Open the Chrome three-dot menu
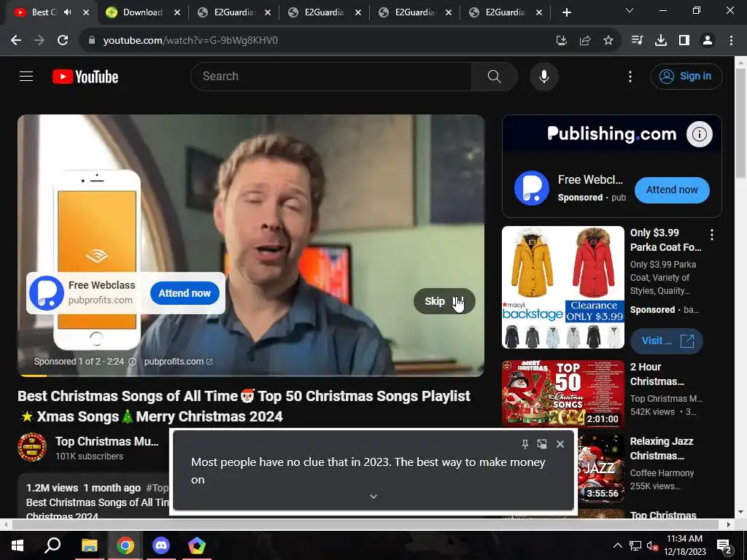Viewport: 747px width, 560px height. (731, 41)
